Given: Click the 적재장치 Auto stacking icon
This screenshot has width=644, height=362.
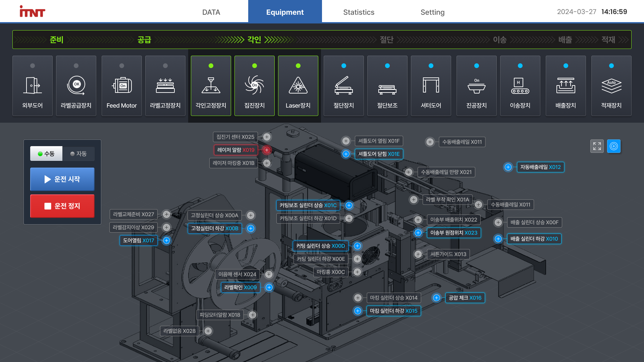Looking at the screenshot, I should pyautogui.click(x=611, y=86).
